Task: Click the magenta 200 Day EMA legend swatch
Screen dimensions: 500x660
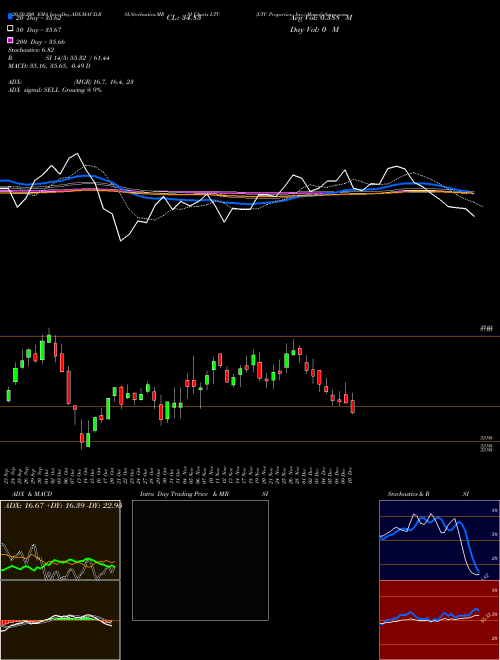Action: [10, 40]
